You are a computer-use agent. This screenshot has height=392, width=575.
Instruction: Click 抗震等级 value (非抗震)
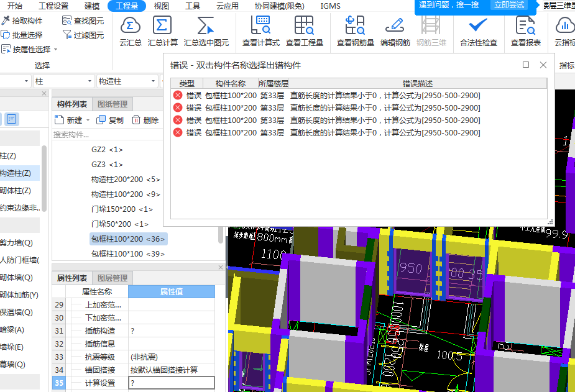click(x=171, y=357)
